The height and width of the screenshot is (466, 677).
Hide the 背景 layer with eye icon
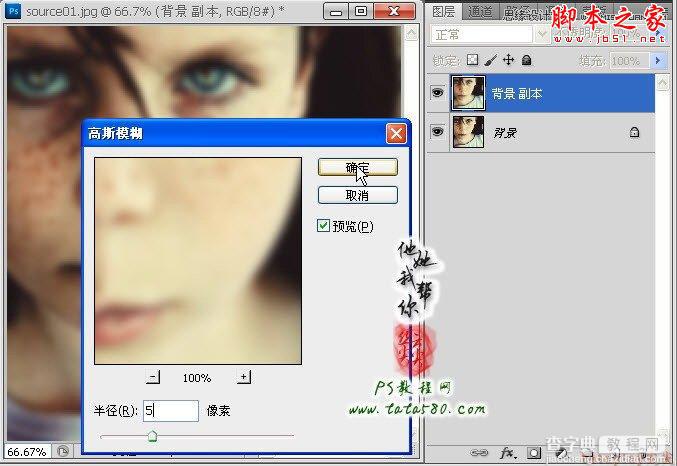click(437, 132)
